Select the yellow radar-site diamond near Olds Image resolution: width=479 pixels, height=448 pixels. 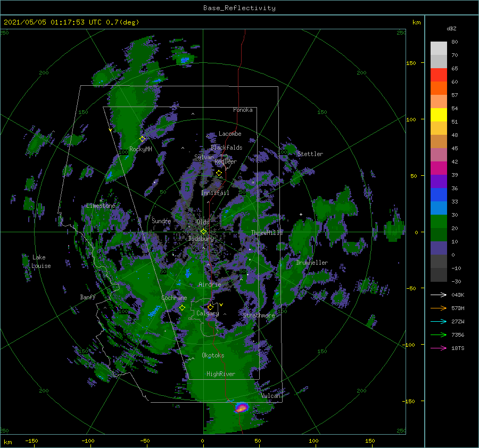pos(203,232)
